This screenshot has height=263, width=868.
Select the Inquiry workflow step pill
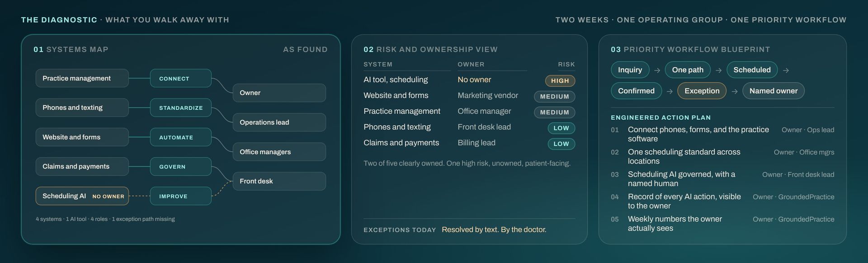(630, 70)
